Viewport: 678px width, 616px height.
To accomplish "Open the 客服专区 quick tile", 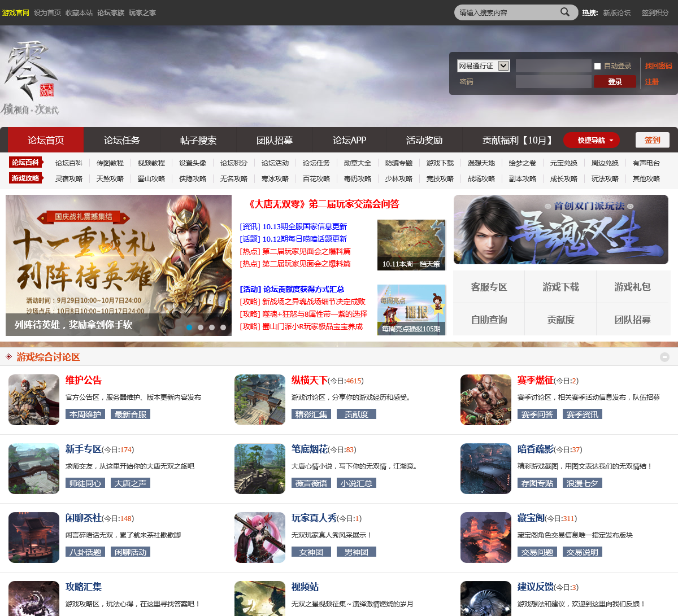I will tap(489, 287).
